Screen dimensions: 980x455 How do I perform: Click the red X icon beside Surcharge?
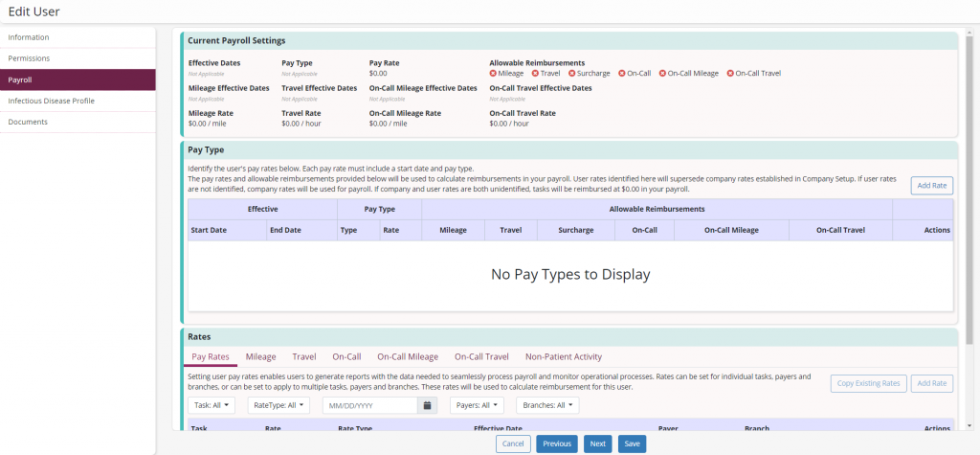click(x=572, y=73)
